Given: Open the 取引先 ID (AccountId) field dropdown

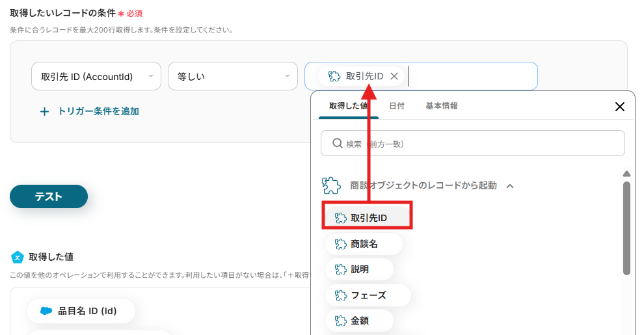Looking at the screenshot, I should (x=96, y=76).
